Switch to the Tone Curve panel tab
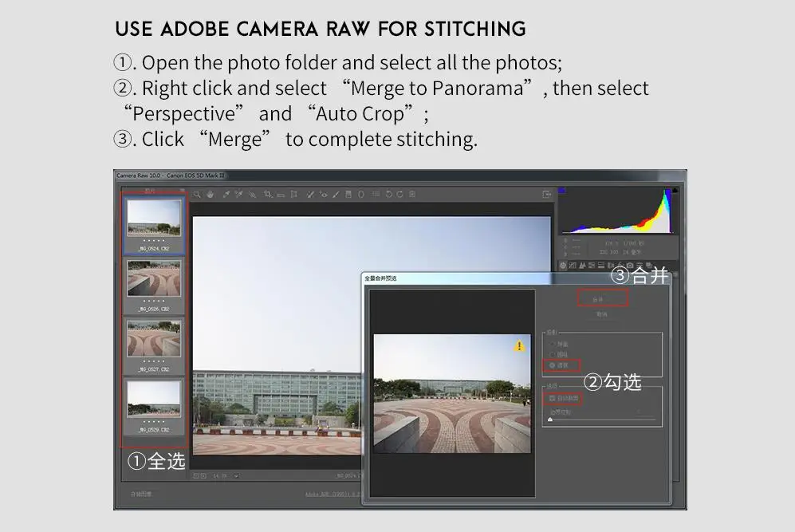Image resolution: width=795 pixels, height=532 pixels. click(x=573, y=266)
